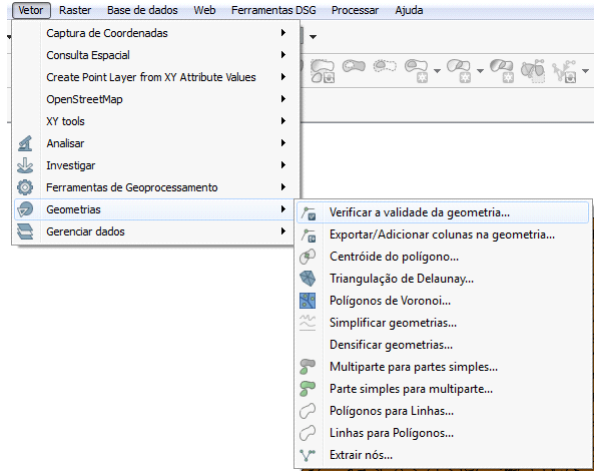The width and height of the screenshot is (598, 471).
Task: Expand the Captura de Coordenadas submenu arrow
Action: (x=283, y=33)
